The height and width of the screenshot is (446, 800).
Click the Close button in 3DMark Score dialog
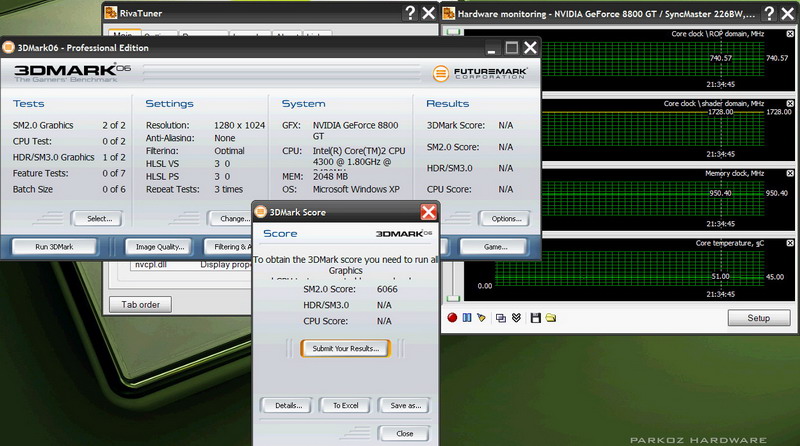pyautogui.click(x=404, y=434)
